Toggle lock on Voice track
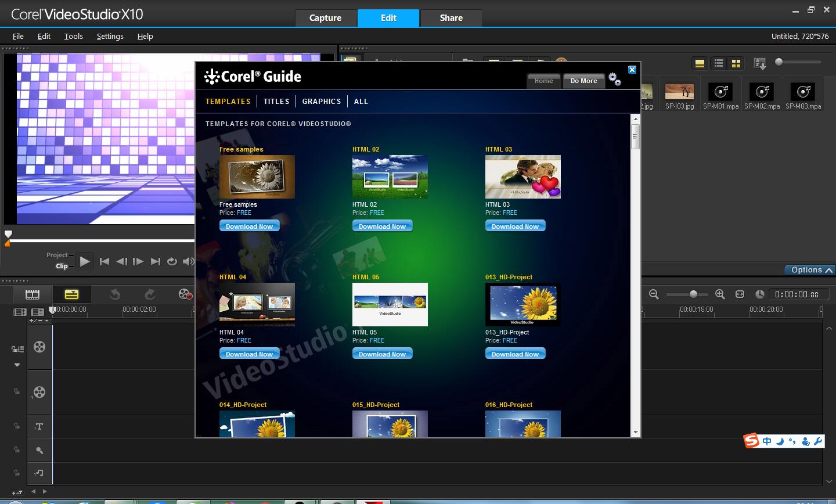 (17, 449)
